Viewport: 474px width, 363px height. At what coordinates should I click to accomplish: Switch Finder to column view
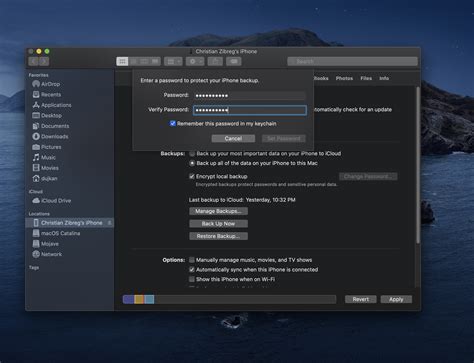pos(144,61)
